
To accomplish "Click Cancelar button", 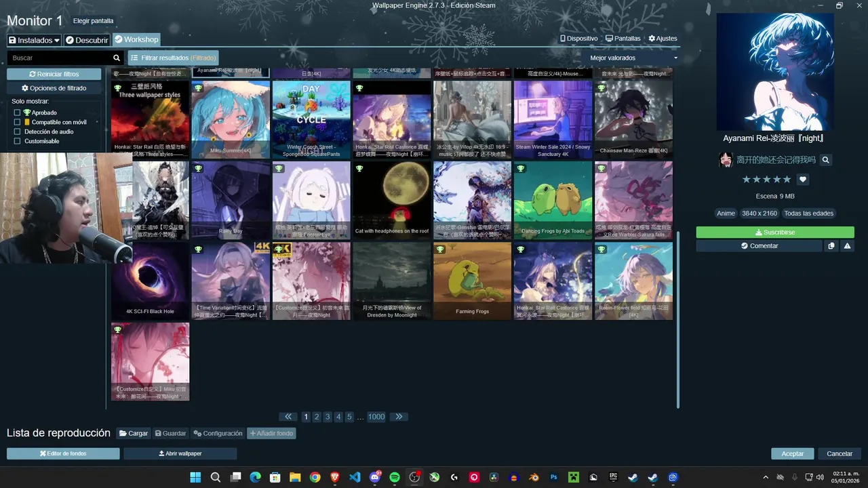I will pos(840,453).
